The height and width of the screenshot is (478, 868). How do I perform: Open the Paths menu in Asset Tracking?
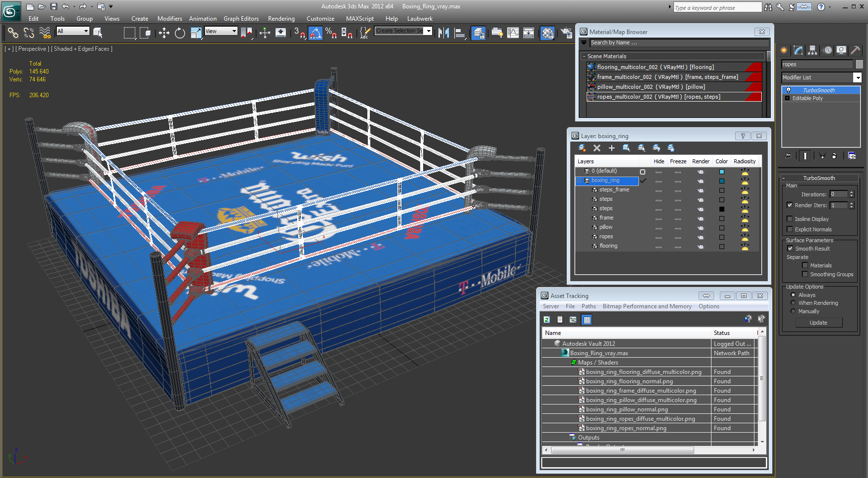pos(589,306)
